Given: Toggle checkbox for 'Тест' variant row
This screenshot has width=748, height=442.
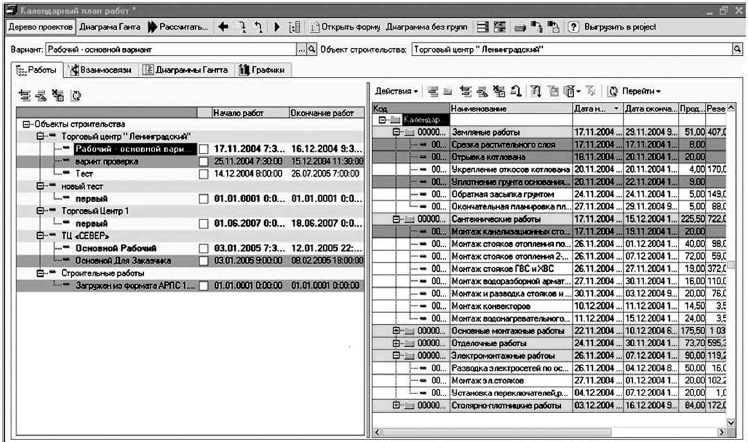Looking at the screenshot, I should point(203,173).
